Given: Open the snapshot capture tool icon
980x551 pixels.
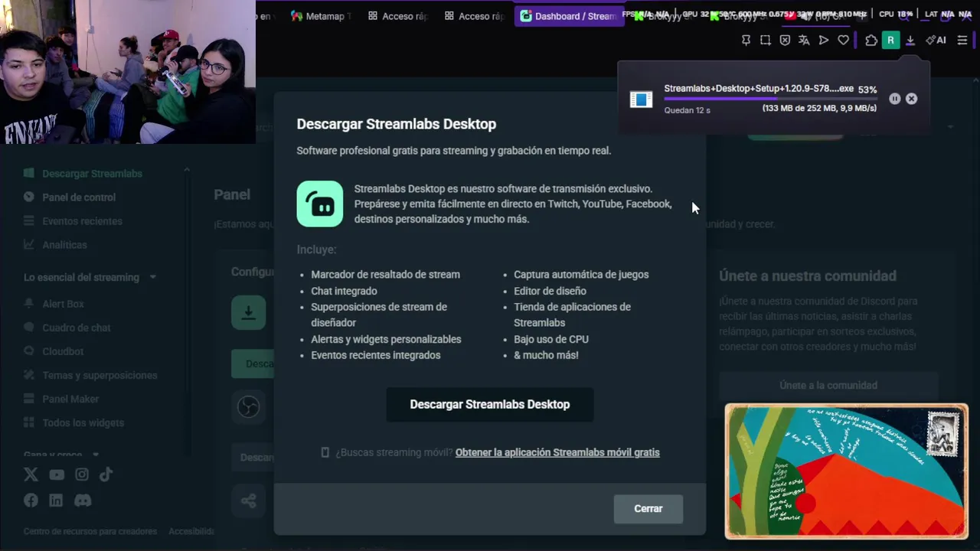Looking at the screenshot, I should pos(765,41).
